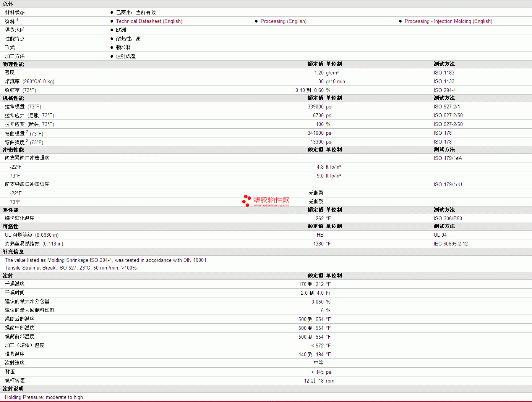Click the 密度 row label
The height and width of the screenshot is (402, 532).
pos(10,73)
